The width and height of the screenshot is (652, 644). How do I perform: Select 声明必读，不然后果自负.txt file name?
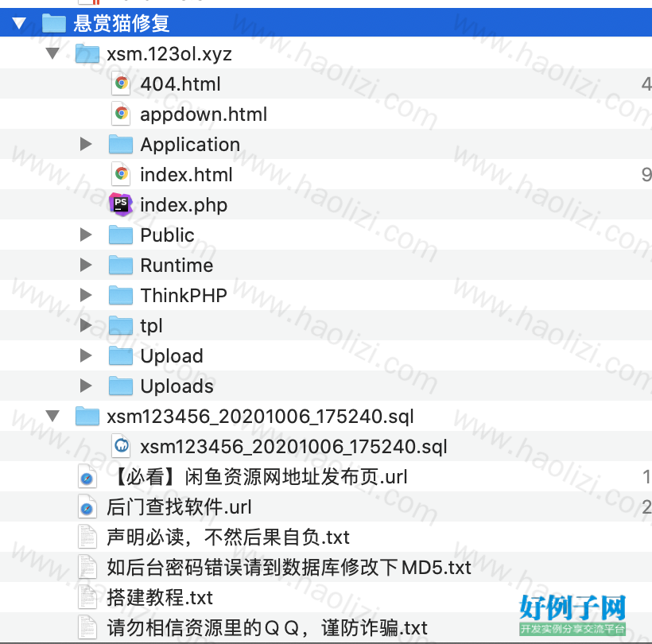(228, 537)
